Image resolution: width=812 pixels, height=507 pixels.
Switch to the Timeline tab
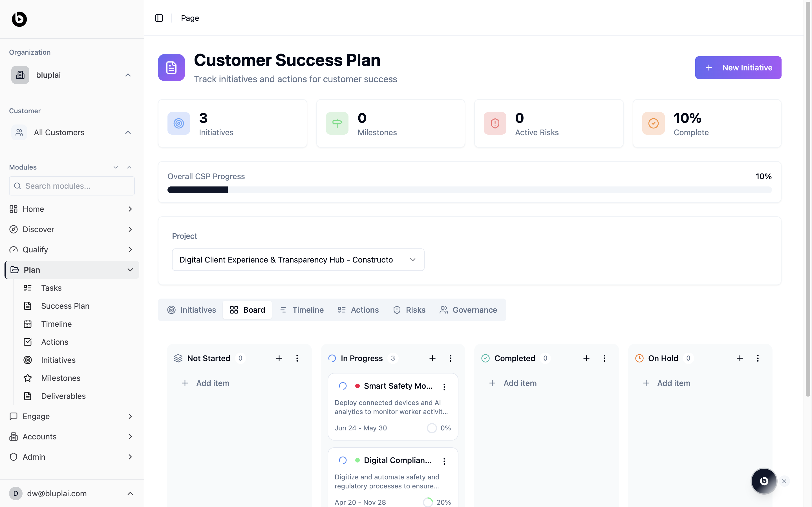coord(302,310)
